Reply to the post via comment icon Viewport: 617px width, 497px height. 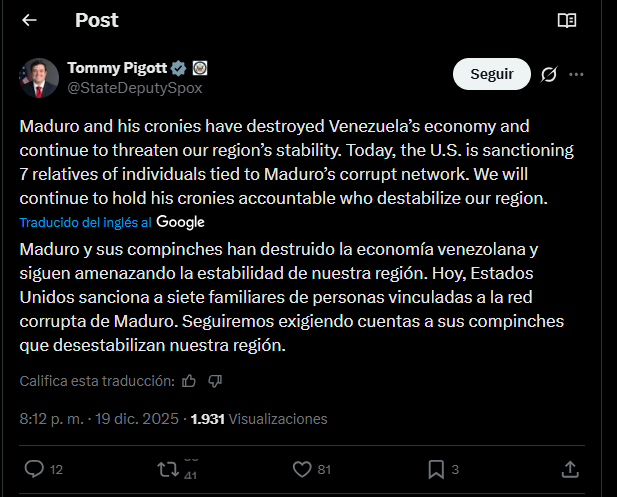coord(33,468)
